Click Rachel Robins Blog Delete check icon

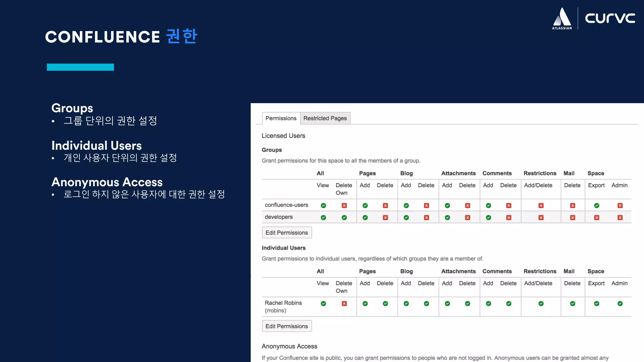(427, 304)
